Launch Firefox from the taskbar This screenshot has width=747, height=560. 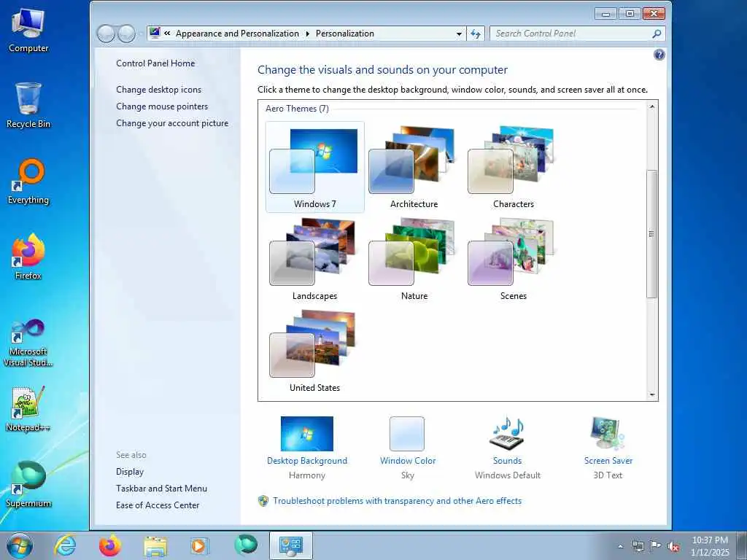[x=110, y=545]
